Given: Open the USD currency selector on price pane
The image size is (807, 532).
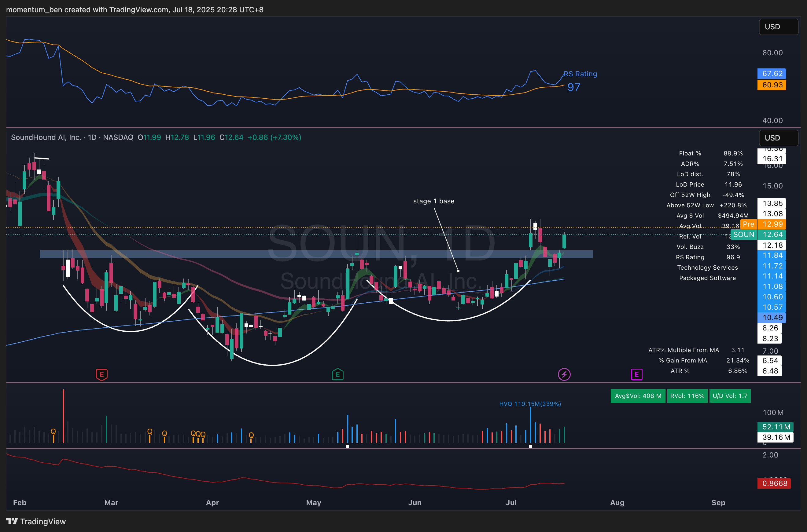Looking at the screenshot, I should click(778, 138).
